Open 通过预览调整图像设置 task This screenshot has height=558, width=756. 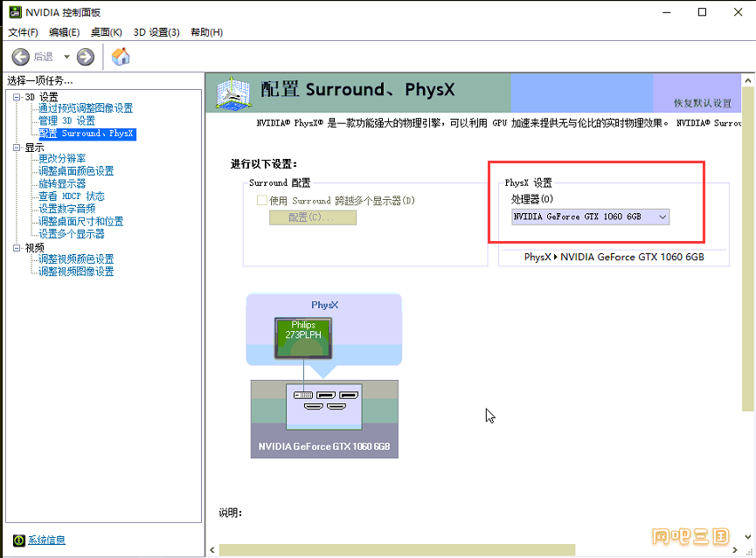(x=86, y=108)
